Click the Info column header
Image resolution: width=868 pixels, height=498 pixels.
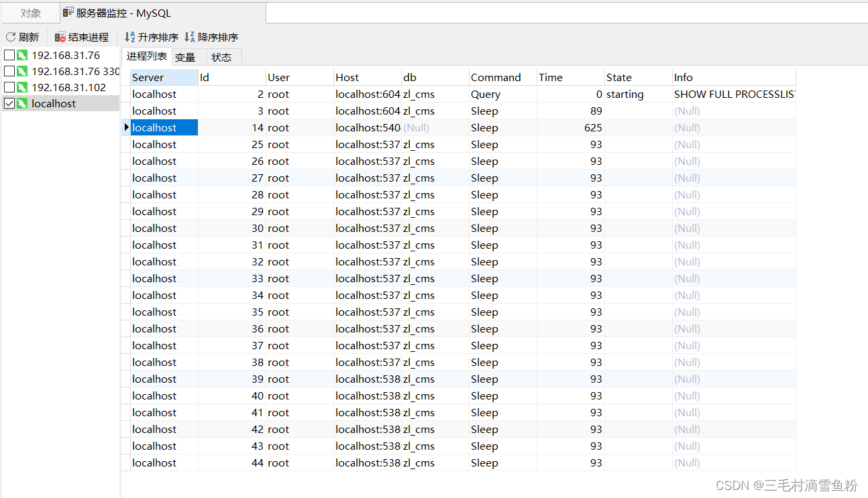click(x=734, y=77)
